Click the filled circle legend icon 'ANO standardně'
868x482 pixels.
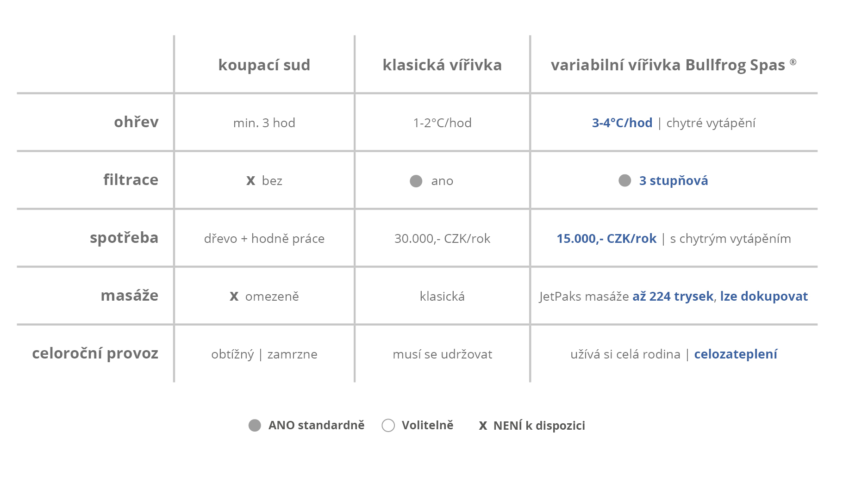(x=255, y=426)
